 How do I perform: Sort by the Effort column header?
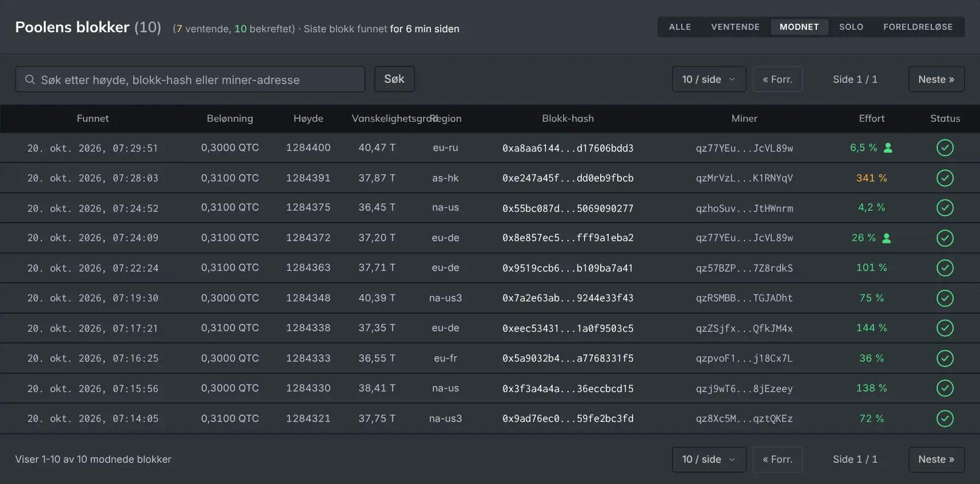[872, 119]
